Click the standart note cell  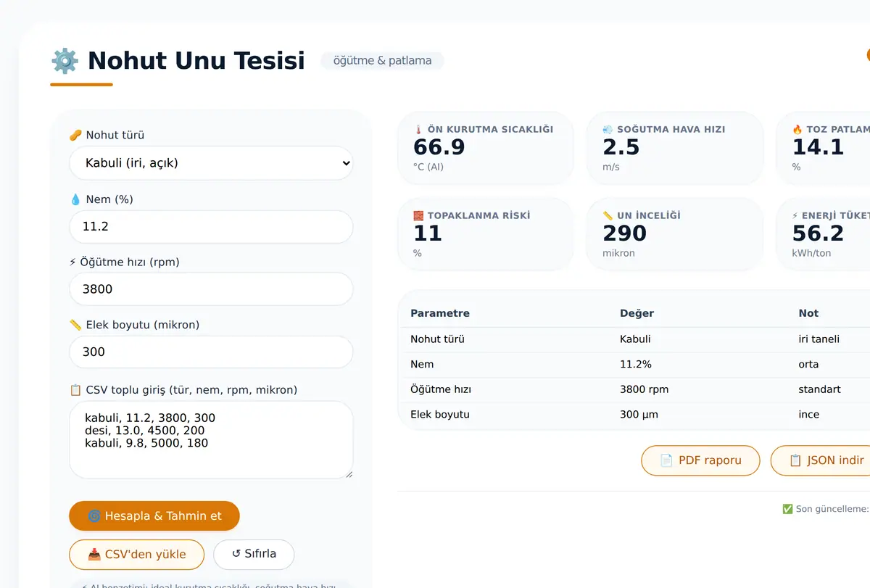click(x=820, y=389)
